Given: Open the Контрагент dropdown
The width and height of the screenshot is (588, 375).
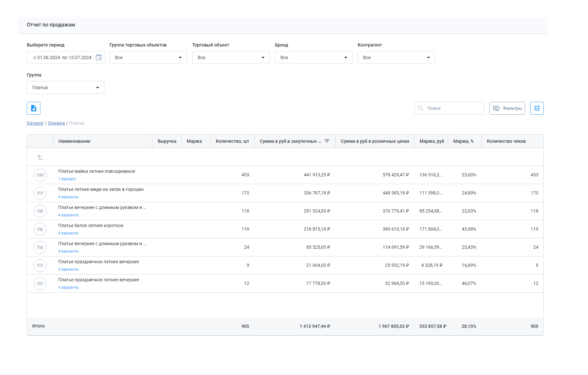Looking at the screenshot, I should [396, 57].
